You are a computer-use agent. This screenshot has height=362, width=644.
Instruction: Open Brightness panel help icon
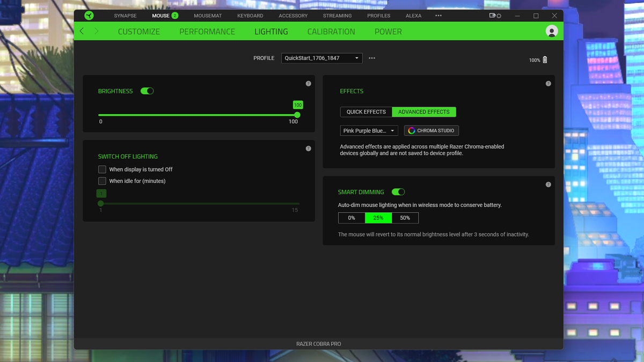308,84
